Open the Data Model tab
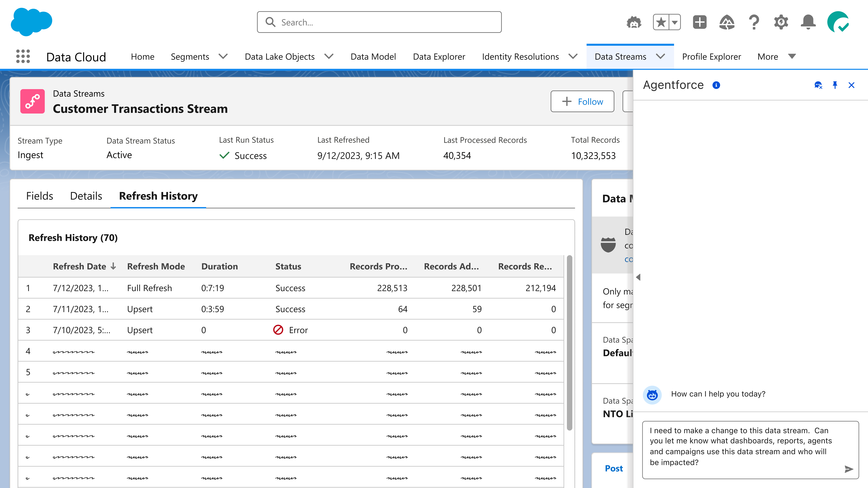This screenshot has height=488, width=868. coord(373,57)
